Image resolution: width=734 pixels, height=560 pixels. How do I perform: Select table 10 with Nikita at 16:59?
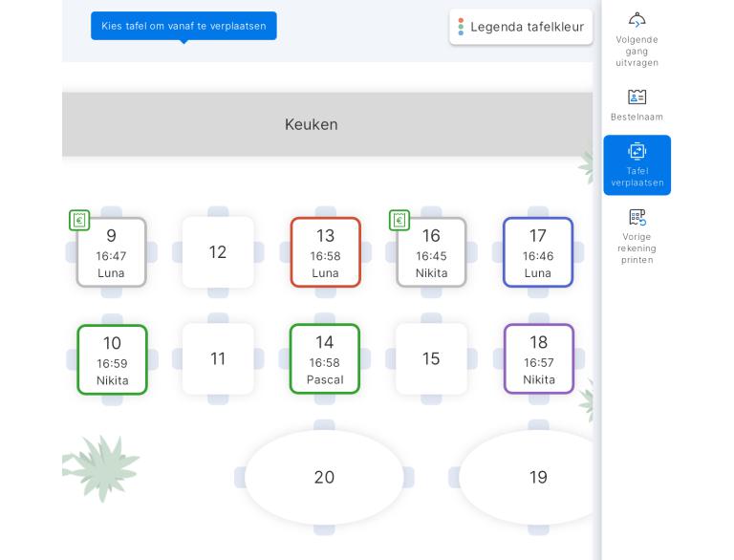pos(112,359)
